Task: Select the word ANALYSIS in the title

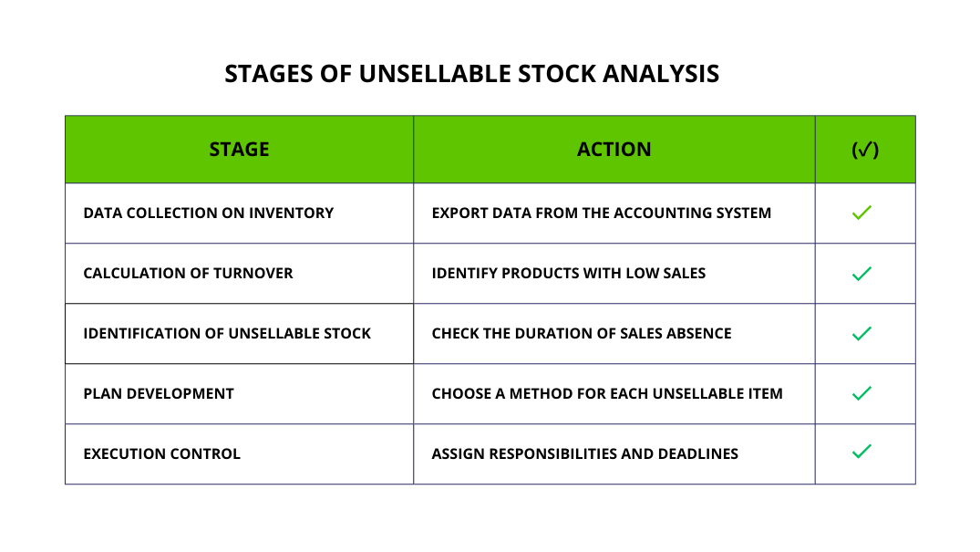Action: (668, 74)
